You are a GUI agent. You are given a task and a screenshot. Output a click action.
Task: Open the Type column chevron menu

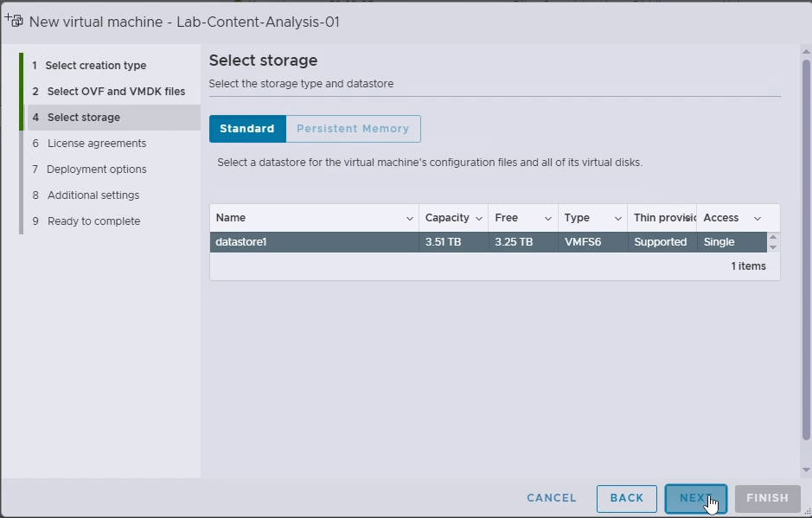click(617, 219)
